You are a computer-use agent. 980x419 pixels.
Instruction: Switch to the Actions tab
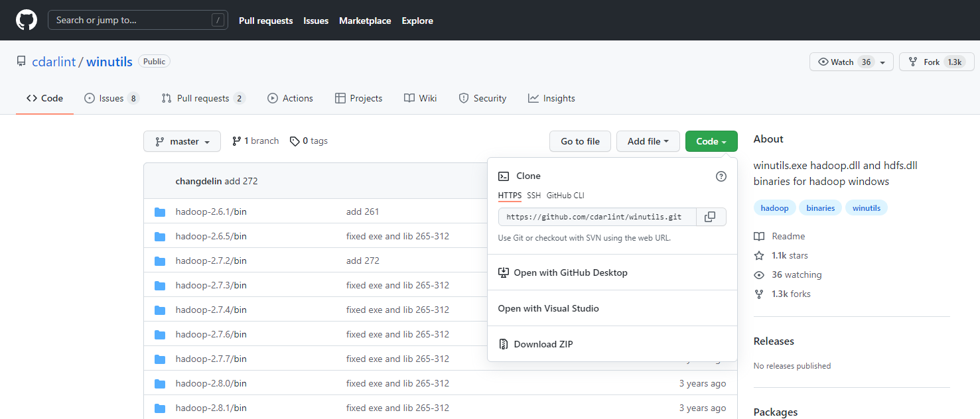pyautogui.click(x=290, y=98)
